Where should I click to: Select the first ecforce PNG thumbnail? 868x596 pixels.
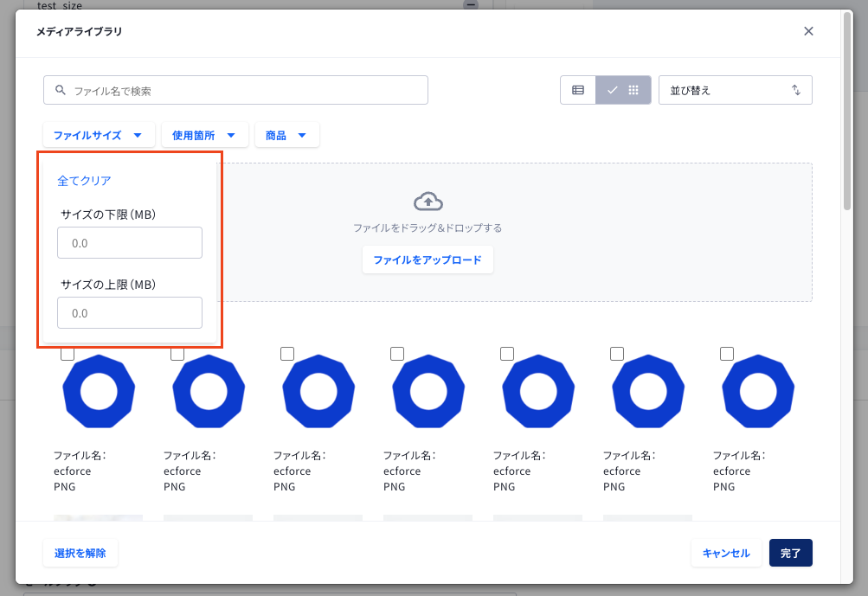click(x=99, y=391)
